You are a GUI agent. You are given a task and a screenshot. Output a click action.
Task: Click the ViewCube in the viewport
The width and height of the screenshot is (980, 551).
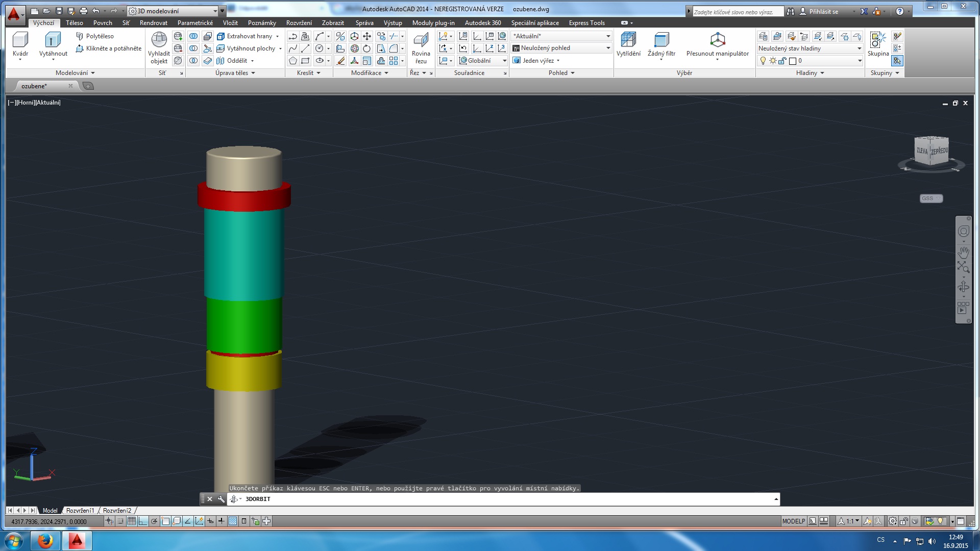click(x=932, y=151)
